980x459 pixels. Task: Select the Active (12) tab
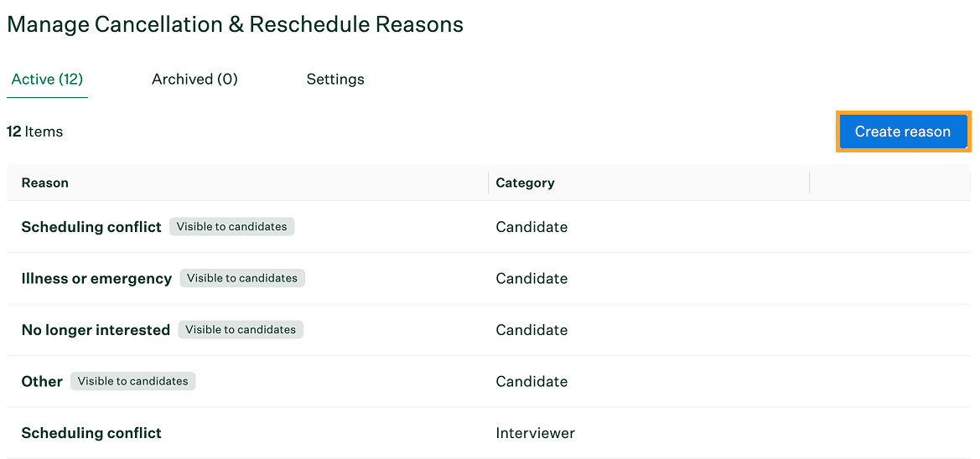click(x=48, y=80)
